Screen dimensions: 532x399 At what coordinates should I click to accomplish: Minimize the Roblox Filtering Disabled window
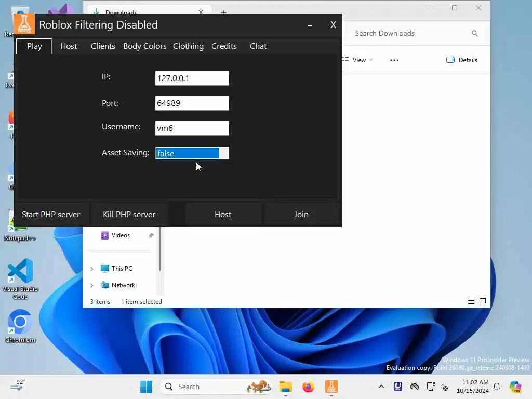click(310, 25)
